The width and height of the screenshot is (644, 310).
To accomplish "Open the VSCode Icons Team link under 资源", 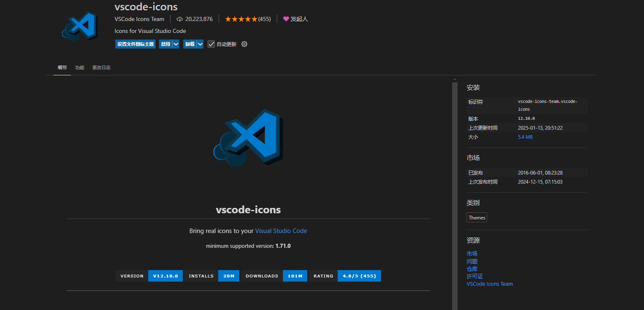I will pyautogui.click(x=490, y=284).
